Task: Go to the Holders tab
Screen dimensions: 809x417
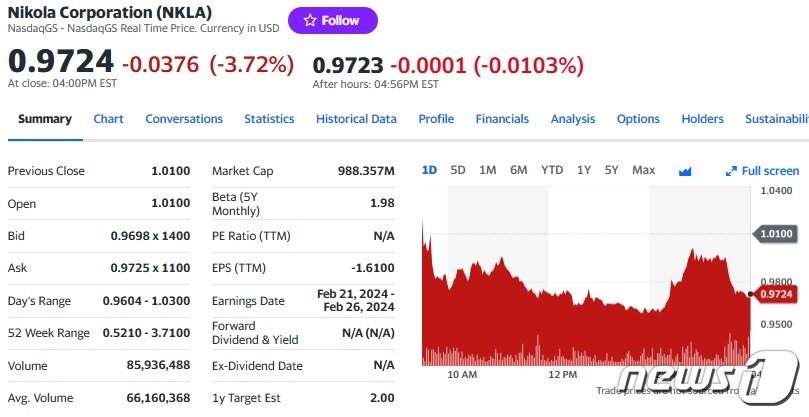Action: point(702,119)
